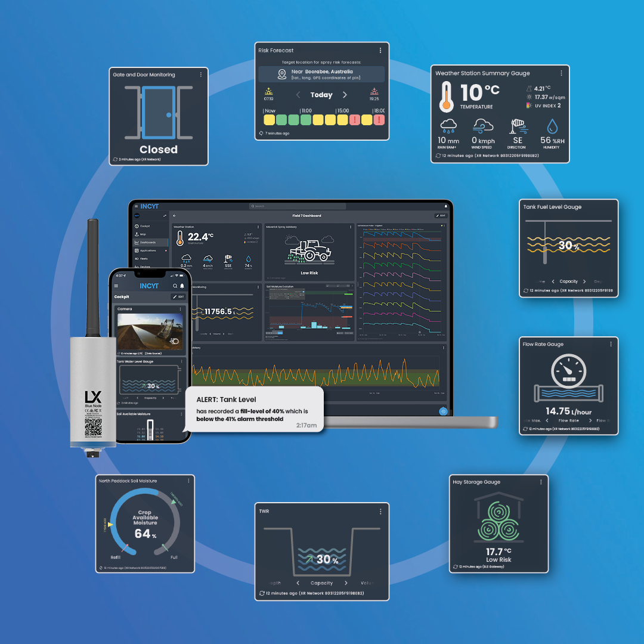This screenshot has width=644, height=644.
Task: Click the thermometer icon in the Weather Station widget
Action: click(179, 240)
